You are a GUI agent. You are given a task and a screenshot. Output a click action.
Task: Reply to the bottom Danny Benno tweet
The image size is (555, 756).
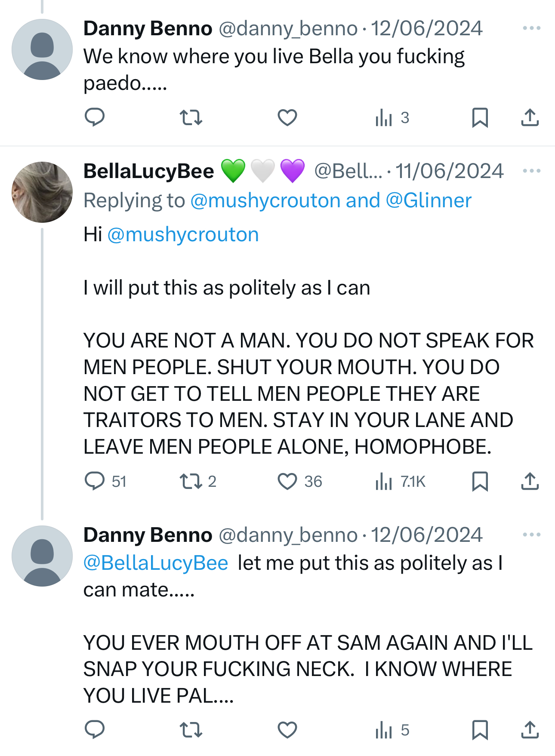[95, 730]
